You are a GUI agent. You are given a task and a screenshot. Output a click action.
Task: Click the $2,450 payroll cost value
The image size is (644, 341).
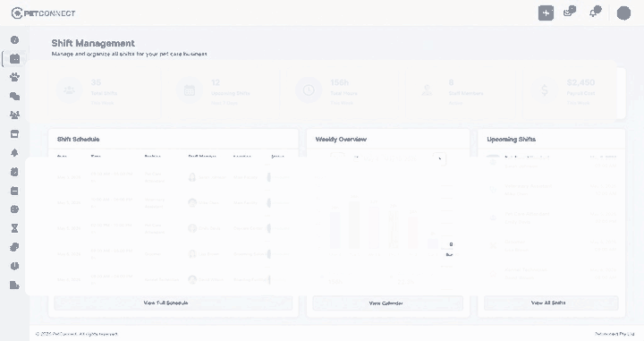point(580,82)
